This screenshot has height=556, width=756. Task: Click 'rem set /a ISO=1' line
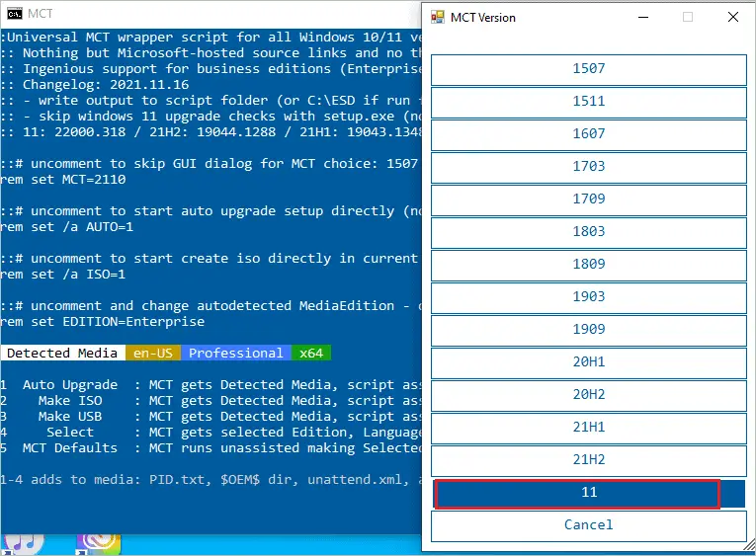pos(62,275)
